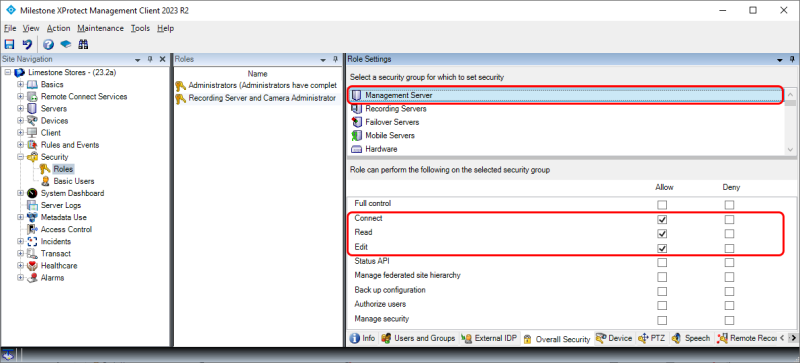Image resolution: width=800 pixels, height=363 pixels.
Task: Check Allow for Status API
Action: pyautogui.click(x=662, y=262)
